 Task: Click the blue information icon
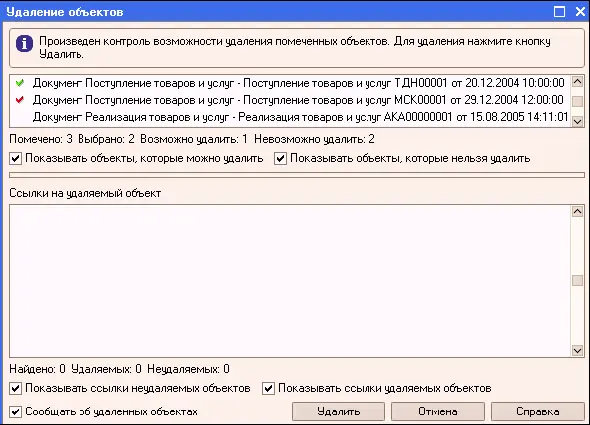[24, 44]
